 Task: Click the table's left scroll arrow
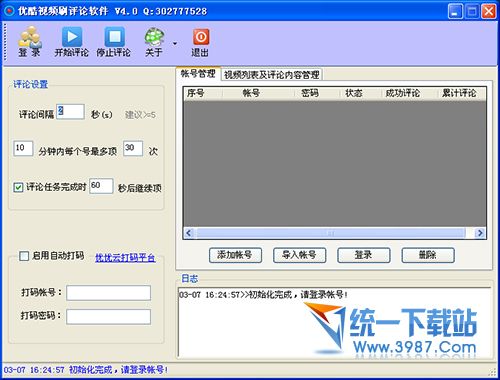189,233
